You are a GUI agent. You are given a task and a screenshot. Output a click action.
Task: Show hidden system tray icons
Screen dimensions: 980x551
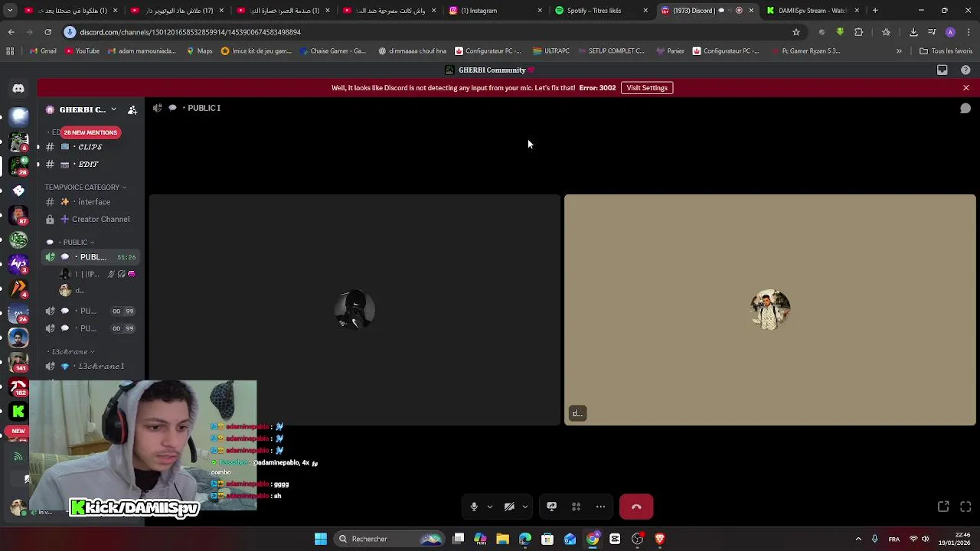click(858, 539)
